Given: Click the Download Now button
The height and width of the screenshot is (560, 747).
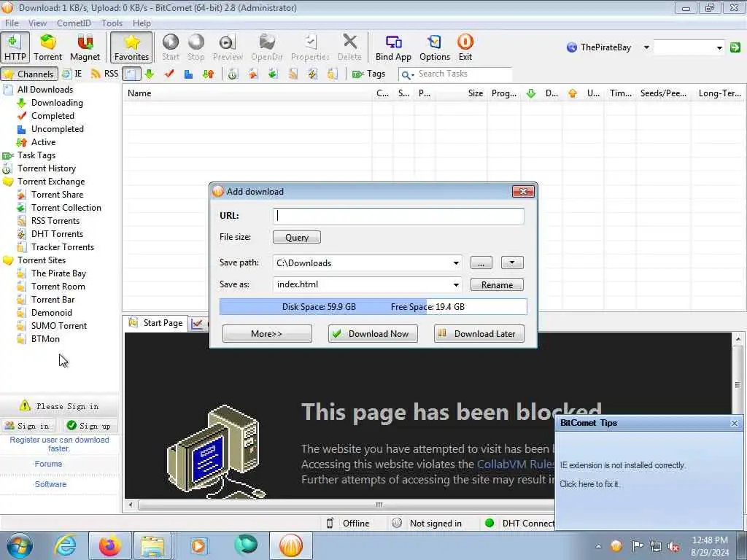Looking at the screenshot, I should [373, 334].
